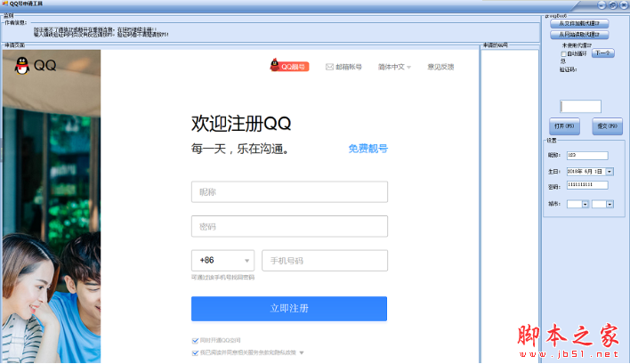This screenshot has width=630, height=364.
Task: Expand the service terms arrow
Action: [302, 352]
